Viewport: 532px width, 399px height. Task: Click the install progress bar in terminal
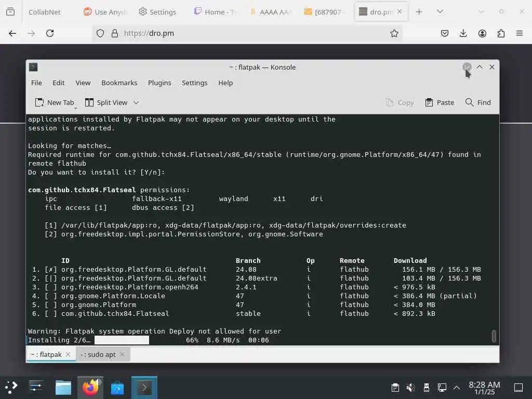(x=122, y=340)
